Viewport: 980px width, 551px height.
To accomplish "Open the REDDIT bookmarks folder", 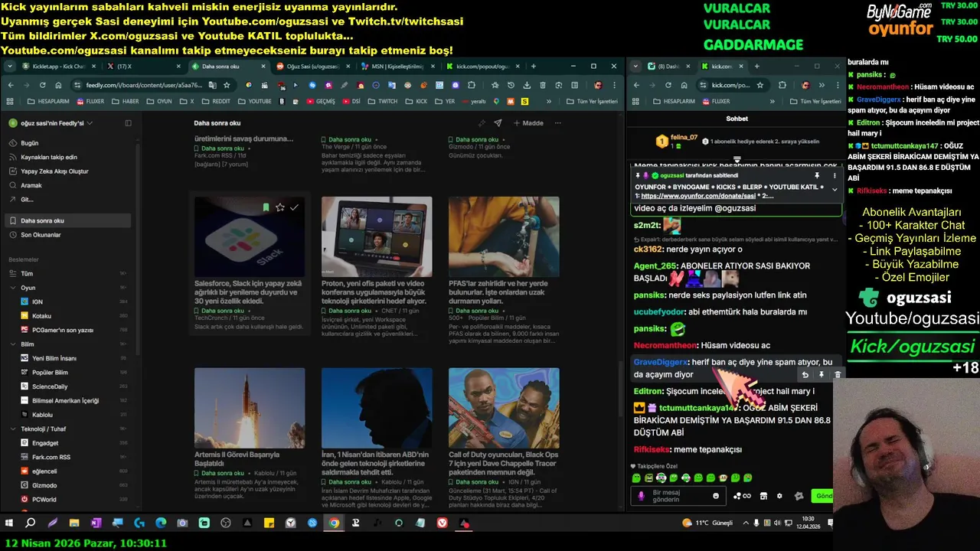I will click(216, 101).
